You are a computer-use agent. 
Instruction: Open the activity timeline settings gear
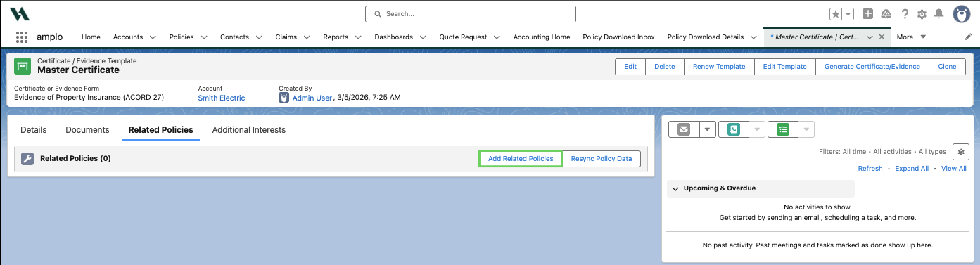pyautogui.click(x=960, y=151)
